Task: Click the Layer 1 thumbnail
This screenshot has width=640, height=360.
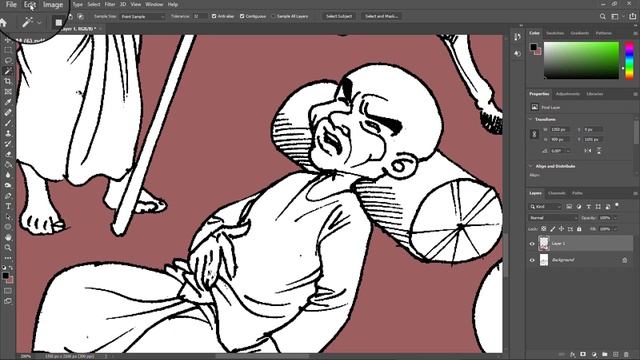Action: pyautogui.click(x=544, y=243)
